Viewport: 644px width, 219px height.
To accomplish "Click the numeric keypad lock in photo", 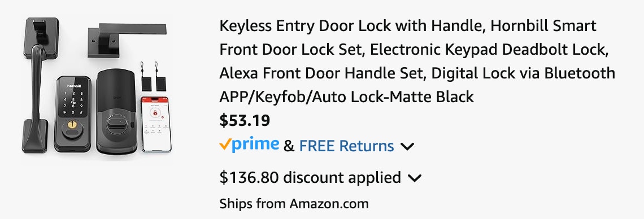I will [x=73, y=113].
